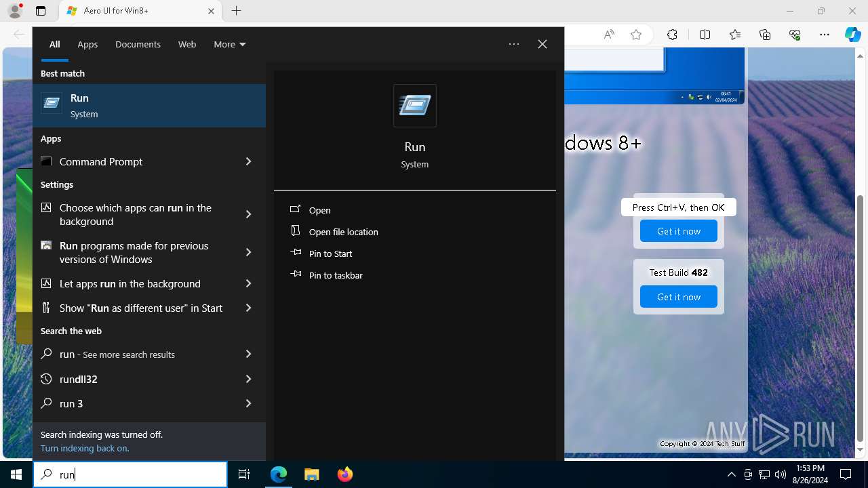Click the Pin to taskbar pin icon
The width and height of the screenshot is (868, 488).
295,274
